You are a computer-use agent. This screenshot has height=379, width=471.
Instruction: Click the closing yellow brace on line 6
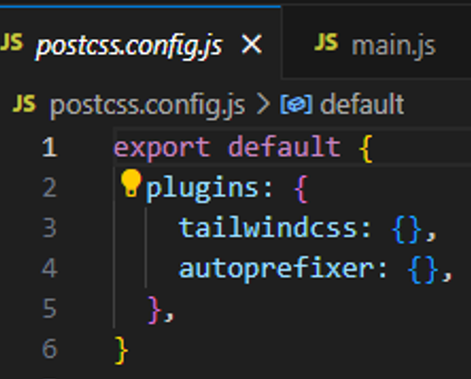click(121, 350)
